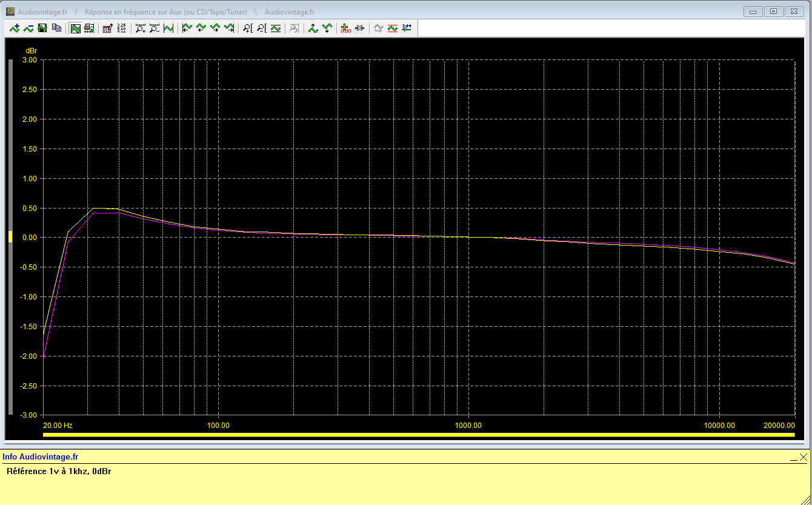This screenshot has height=505, width=812.
Task: Click the save graph disk icon
Action: point(42,28)
